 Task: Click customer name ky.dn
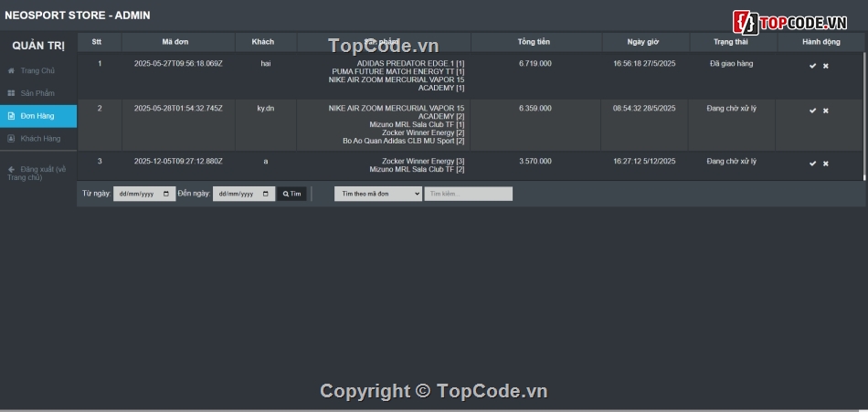click(266, 109)
